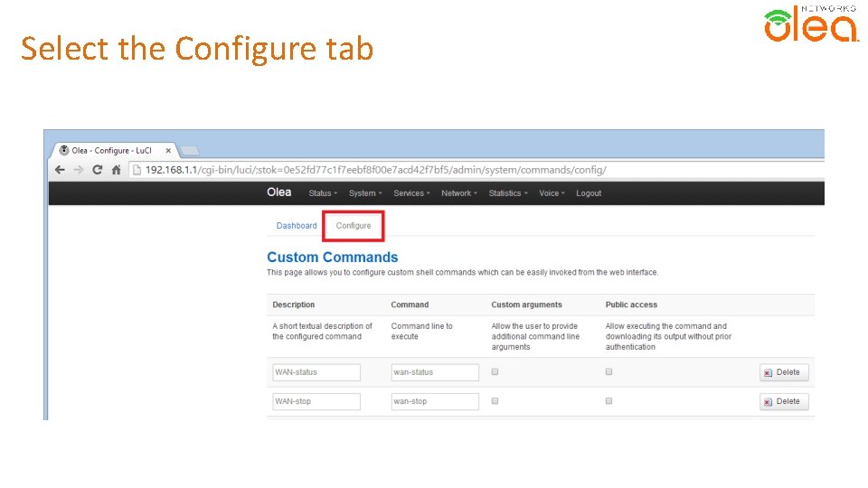Expand the System menu
Image resolution: width=868 pixels, height=488 pixels.
pyautogui.click(x=365, y=193)
